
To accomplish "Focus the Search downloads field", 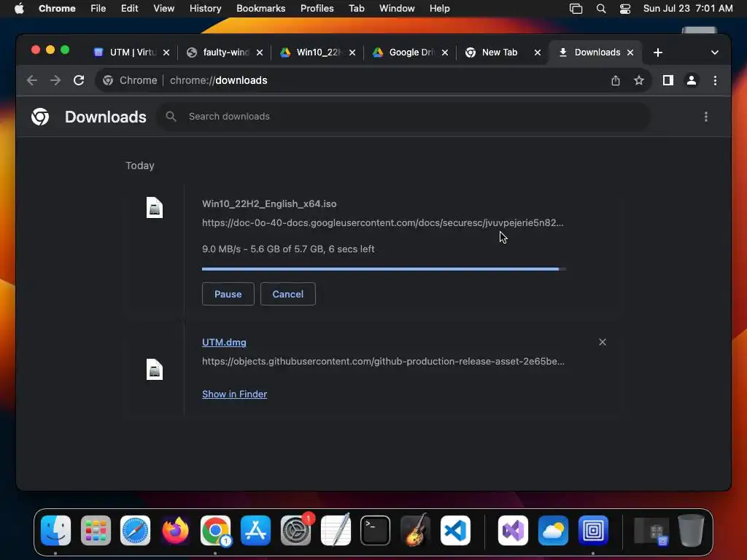I will click(x=404, y=117).
